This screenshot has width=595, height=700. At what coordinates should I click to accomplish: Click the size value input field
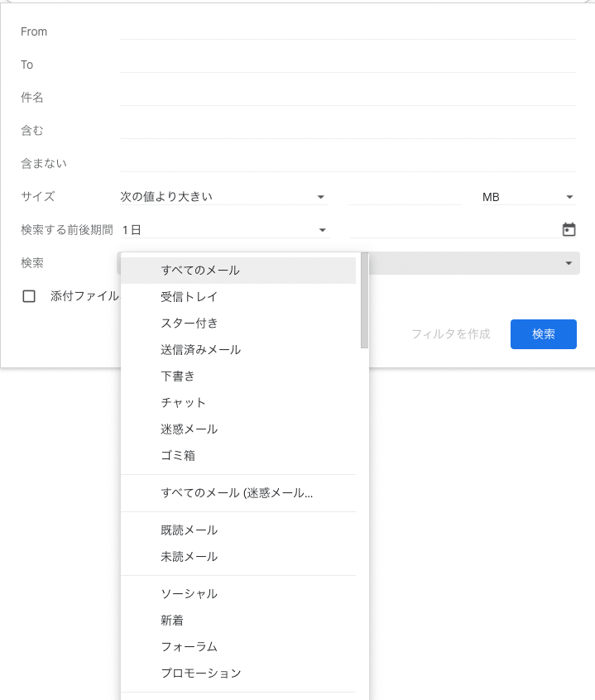coord(405,197)
